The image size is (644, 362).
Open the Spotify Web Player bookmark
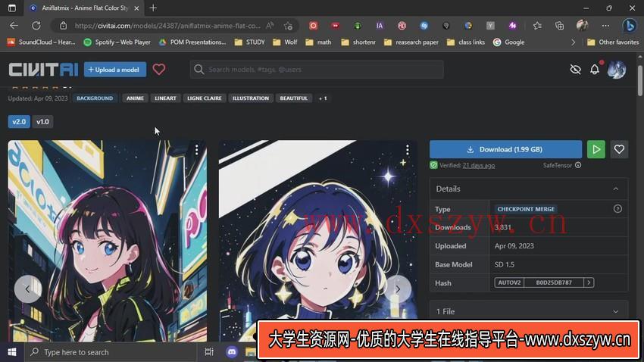pos(117,42)
